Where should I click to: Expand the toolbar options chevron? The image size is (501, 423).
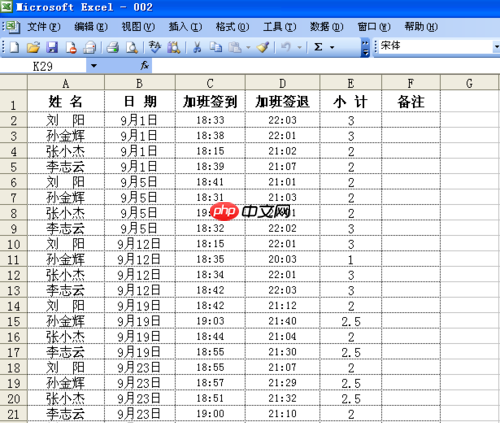(365, 48)
